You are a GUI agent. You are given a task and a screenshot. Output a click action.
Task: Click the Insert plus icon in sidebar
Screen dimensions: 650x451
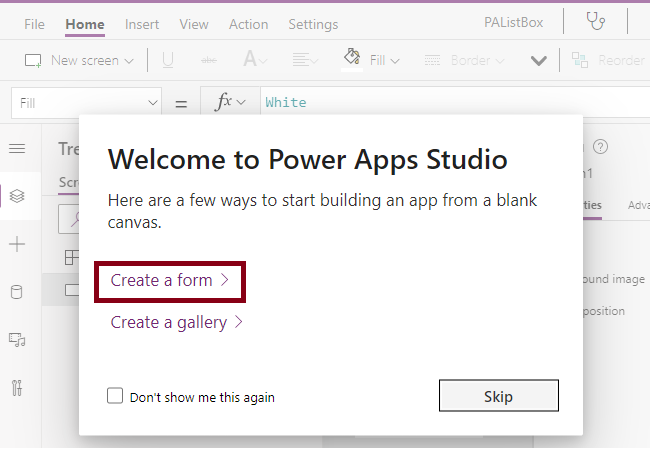click(17, 244)
